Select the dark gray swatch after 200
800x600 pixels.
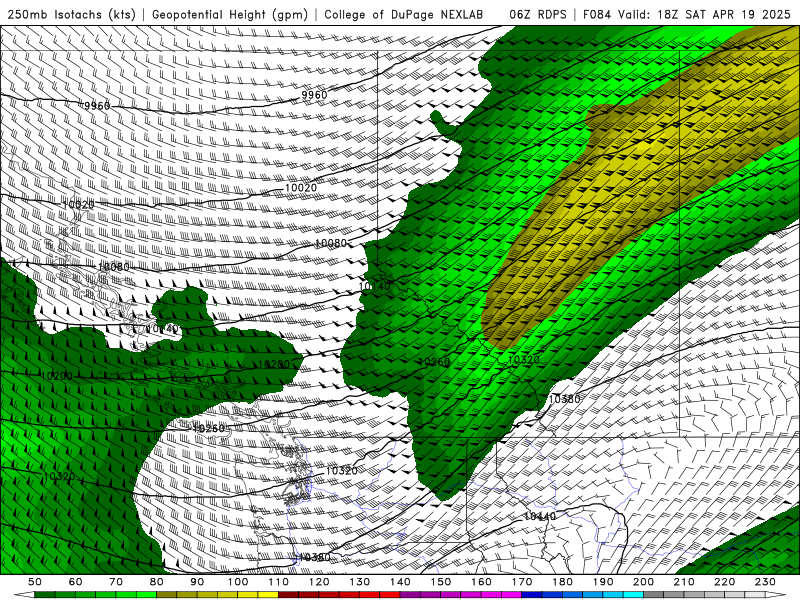click(653, 595)
